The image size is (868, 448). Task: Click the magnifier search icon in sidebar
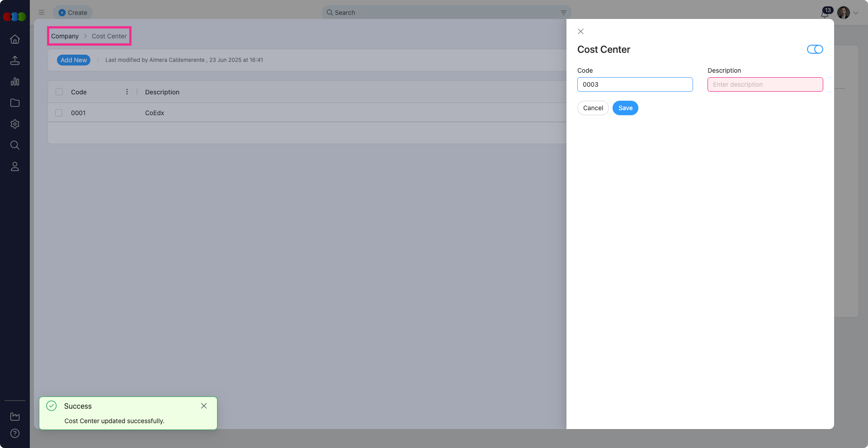(15, 145)
